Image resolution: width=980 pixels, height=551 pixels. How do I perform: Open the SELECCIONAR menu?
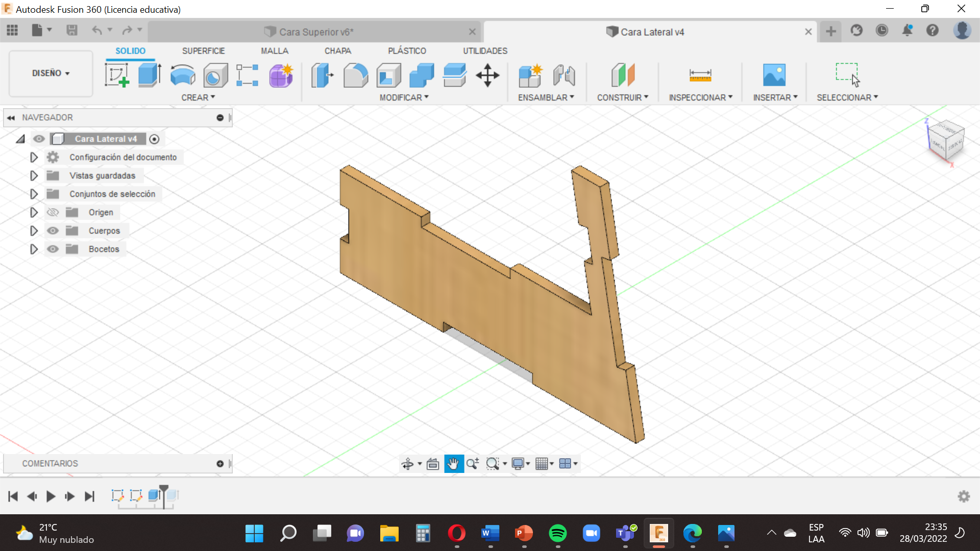847,97
